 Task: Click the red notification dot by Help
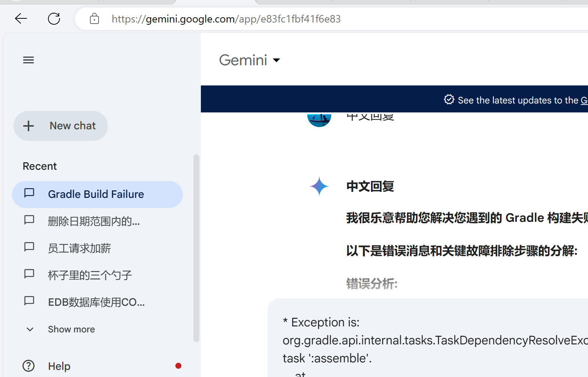coord(178,366)
